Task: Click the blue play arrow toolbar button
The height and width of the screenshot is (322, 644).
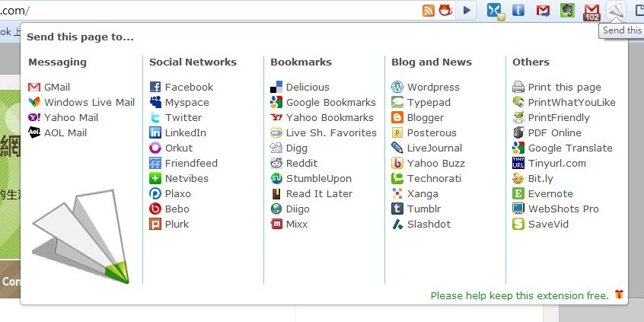Action: click(x=467, y=10)
